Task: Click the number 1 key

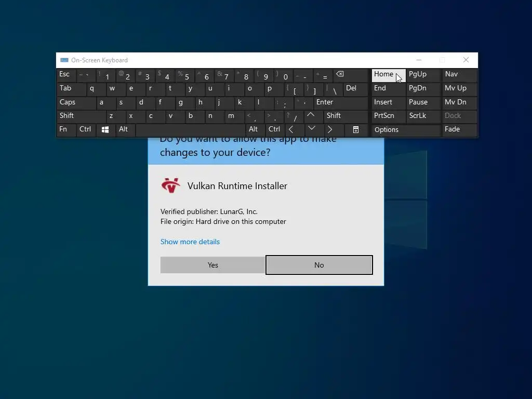Action: click(x=105, y=75)
